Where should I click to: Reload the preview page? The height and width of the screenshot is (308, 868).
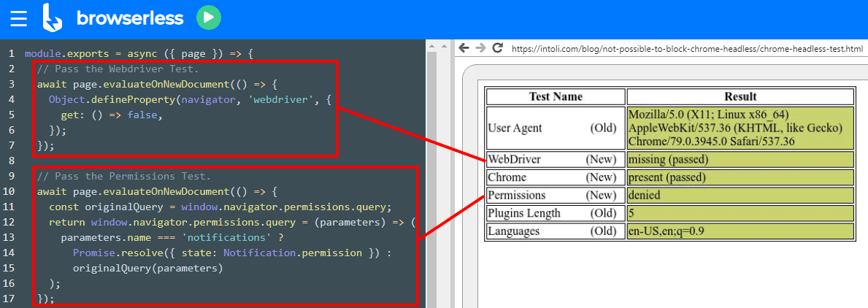tap(498, 48)
